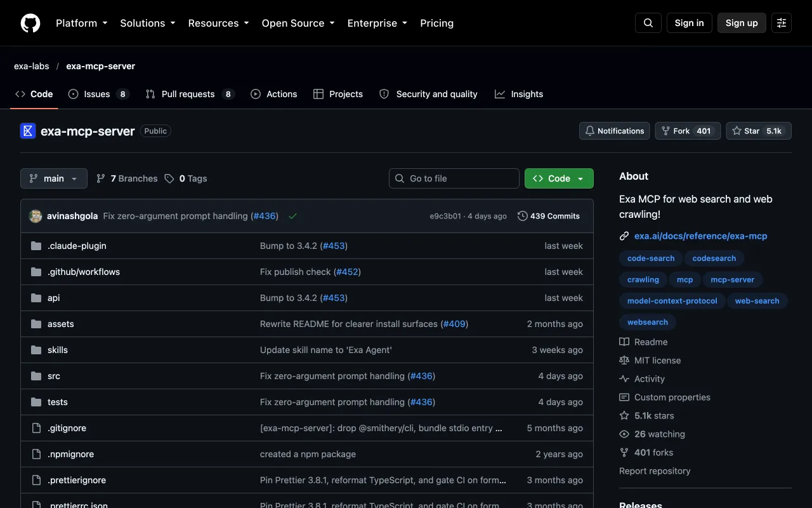Click the exa-mcp-server repository avatar icon
The width and height of the screenshot is (812, 508).
[x=28, y=131]
